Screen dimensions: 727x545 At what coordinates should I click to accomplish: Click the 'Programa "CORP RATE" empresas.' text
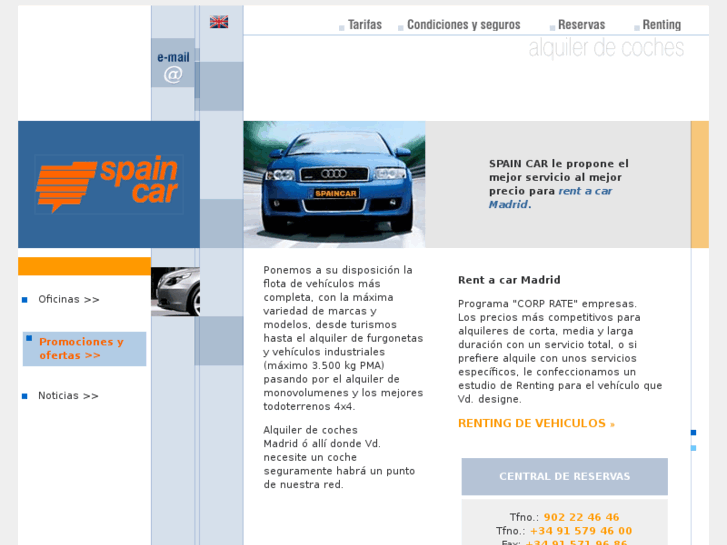pos(547,304)
